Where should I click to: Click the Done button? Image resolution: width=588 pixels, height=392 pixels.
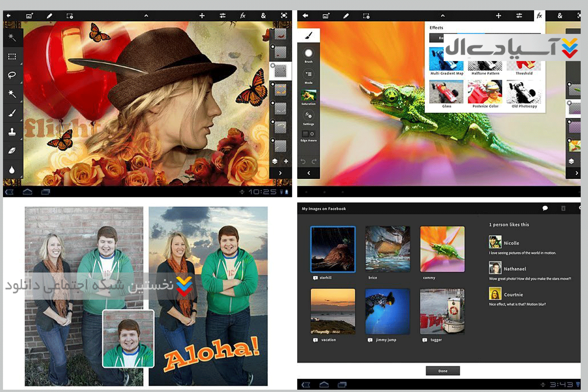pyautogui.click(x=443, y=371)
